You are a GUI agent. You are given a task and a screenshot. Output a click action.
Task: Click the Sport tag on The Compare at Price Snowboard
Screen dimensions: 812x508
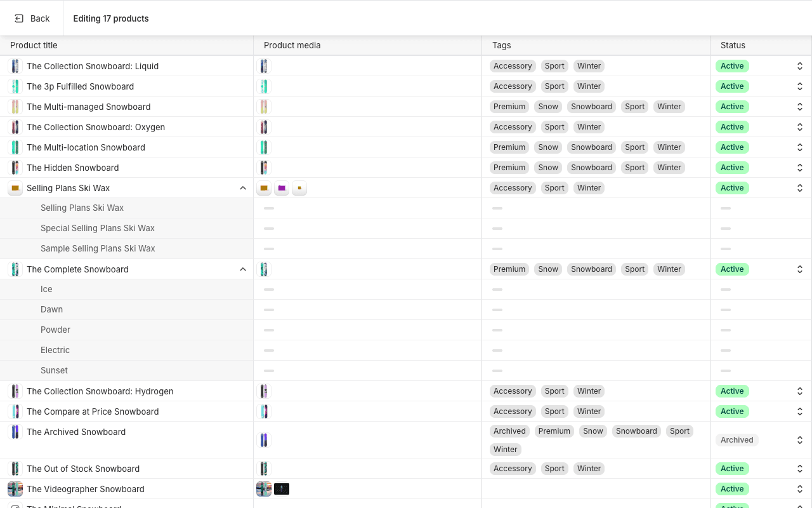pyautogui.click(x=554, y=411)
